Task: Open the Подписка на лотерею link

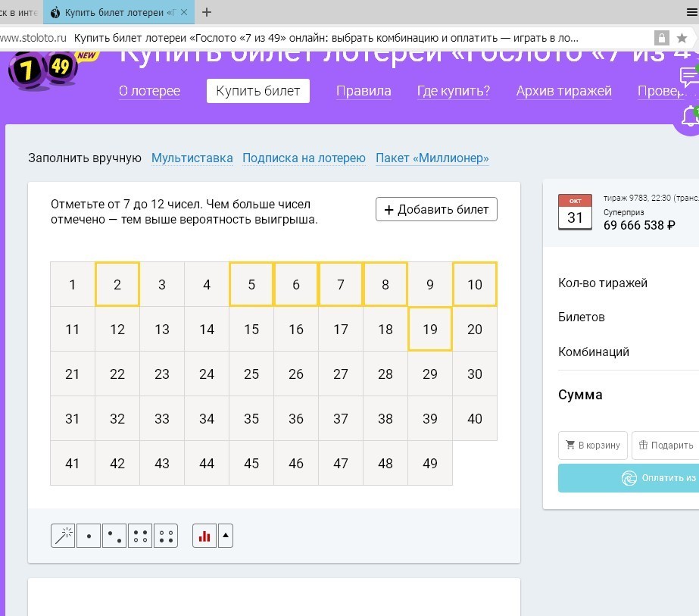Action: (x=304, y=158)
